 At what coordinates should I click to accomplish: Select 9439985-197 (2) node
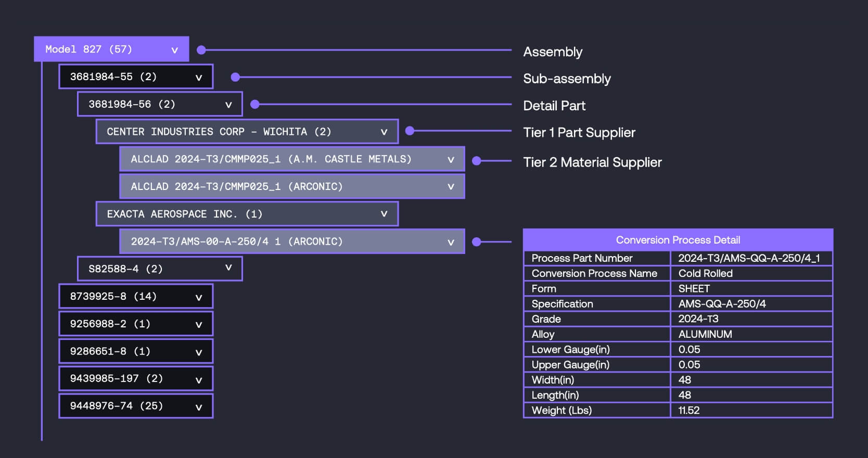(136, 378)
